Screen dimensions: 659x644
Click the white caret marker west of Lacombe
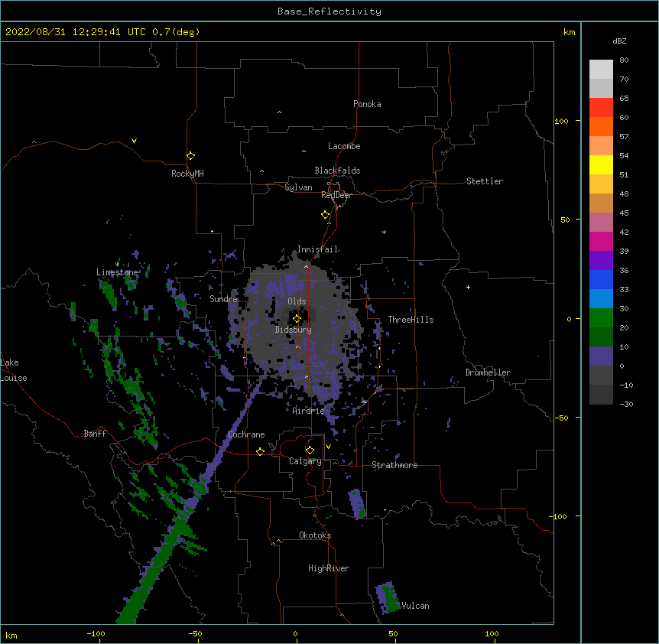(x=304, y=151)
